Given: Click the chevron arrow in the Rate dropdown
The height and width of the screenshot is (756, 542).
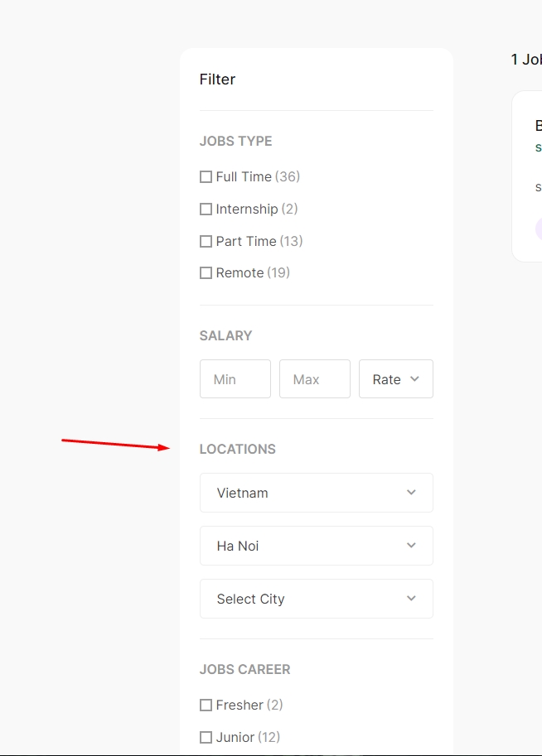Looking at the screenshot, I should (414, 379).
